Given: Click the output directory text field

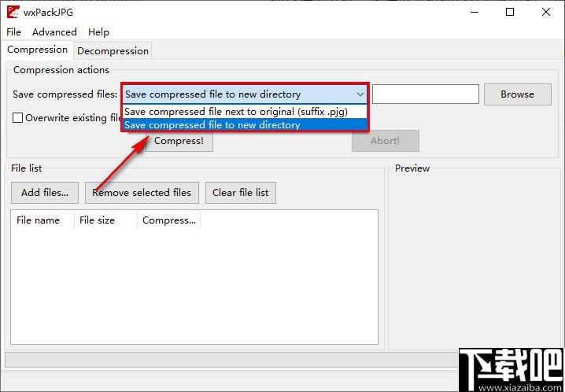Looking at the screenshot, I should point(426,94).
